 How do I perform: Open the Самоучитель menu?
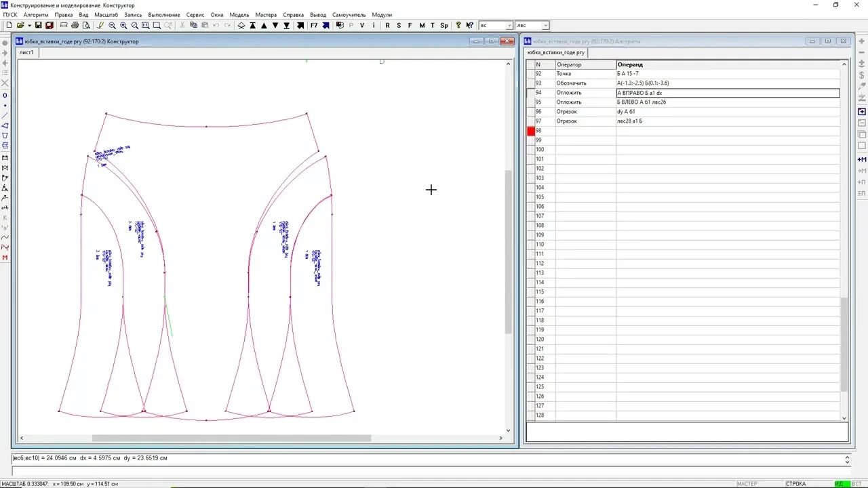point(349,15)
